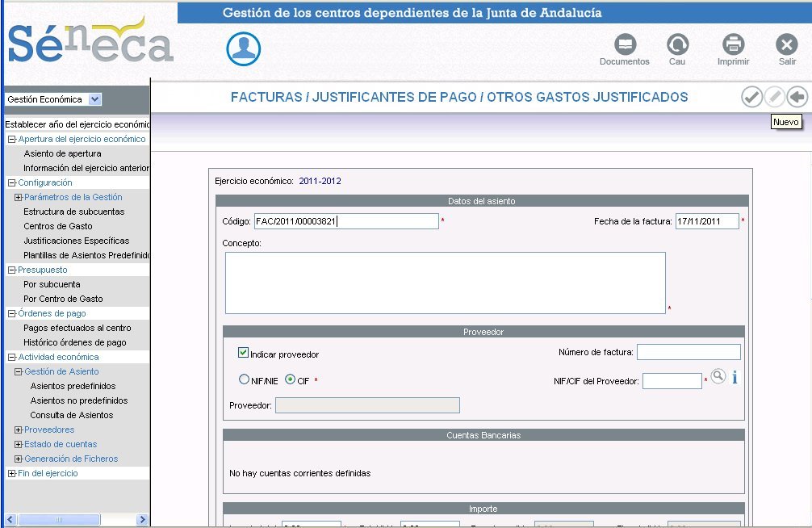Click the Número de factura field
This screenshot has height=528, width=812.
689,352
